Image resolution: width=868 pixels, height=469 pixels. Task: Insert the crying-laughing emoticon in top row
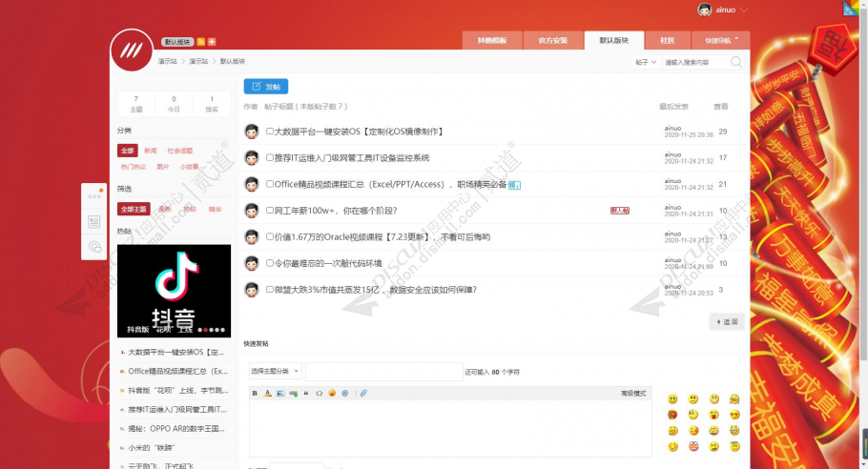pos(734,399)
